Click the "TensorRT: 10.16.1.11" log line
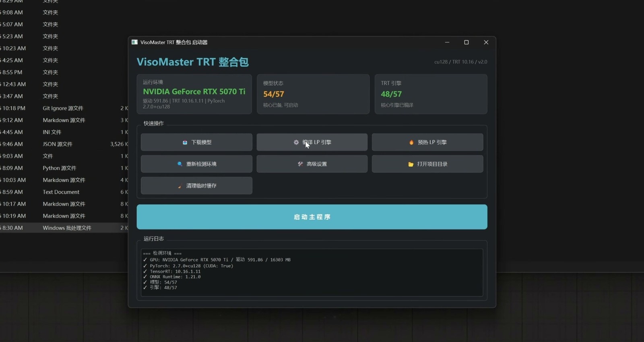The image size is (644, 342). pos(172,272)
